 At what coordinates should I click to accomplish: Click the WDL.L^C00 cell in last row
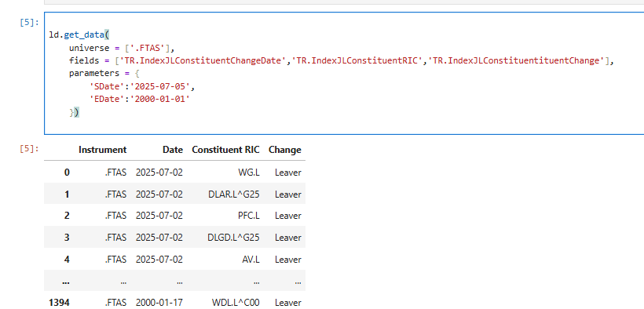(236, 303)
